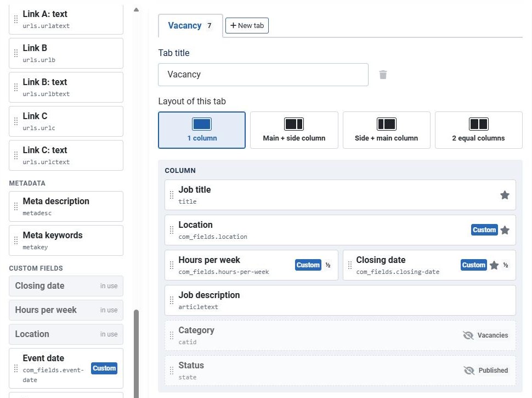Delete the Vacancy tab with trash icon

point(383,75)
